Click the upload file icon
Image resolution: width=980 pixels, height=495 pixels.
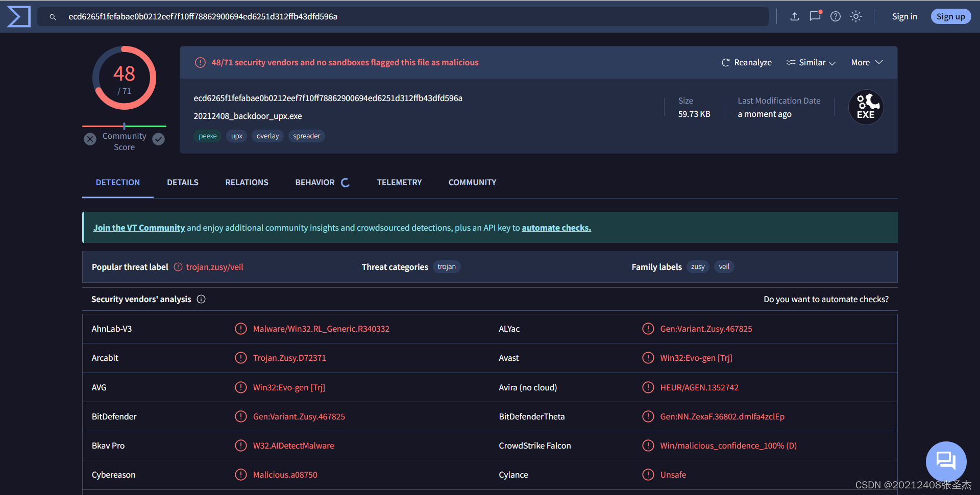[795, 16]
